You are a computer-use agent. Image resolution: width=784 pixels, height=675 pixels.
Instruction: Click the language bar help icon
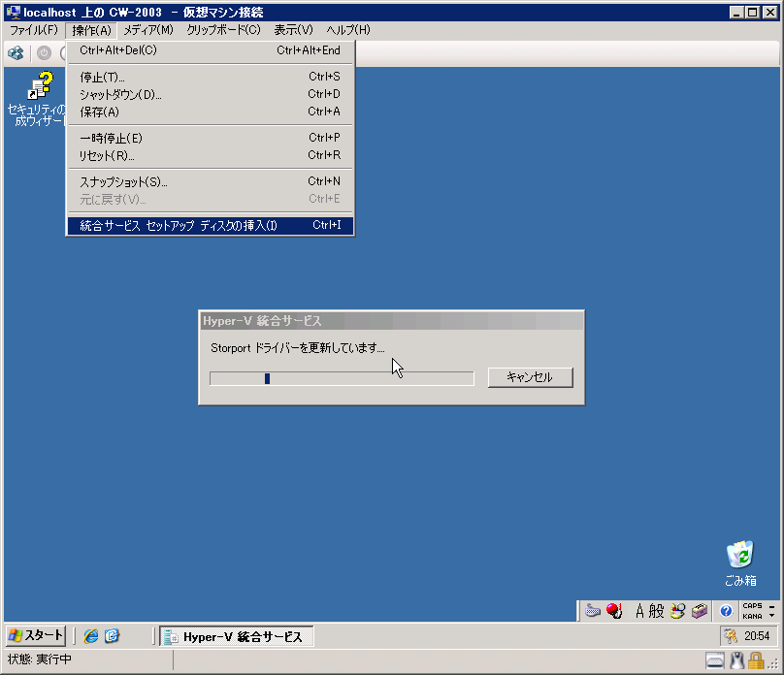(x=726, y=611)
